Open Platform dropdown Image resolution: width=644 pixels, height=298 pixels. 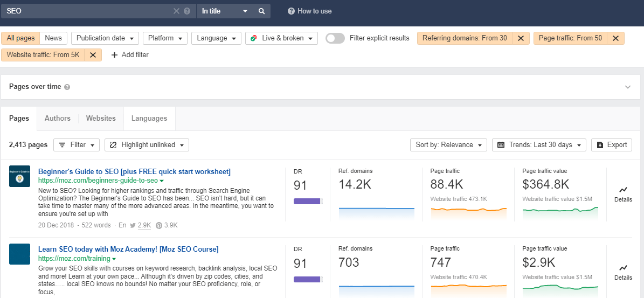[x=165, y=38]
